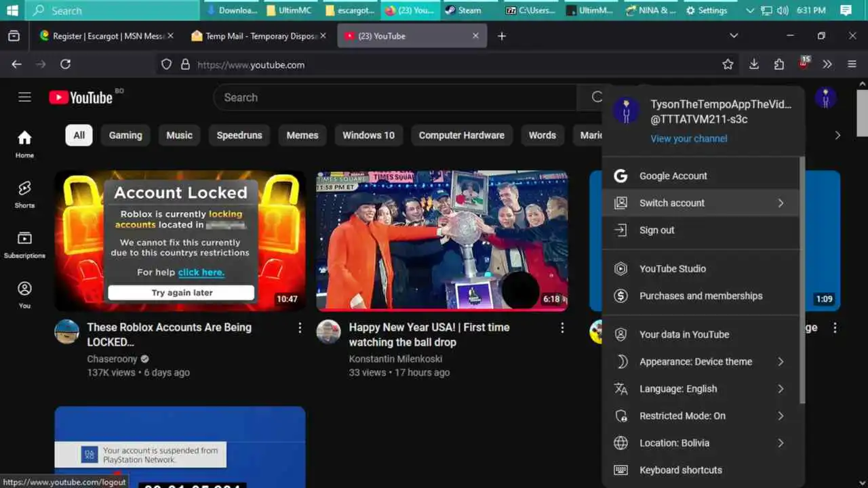Image resolution: width=868 pixels, height=488 pixels.
Task: Reload the page with the refresh button
Action: click(65, 64)
